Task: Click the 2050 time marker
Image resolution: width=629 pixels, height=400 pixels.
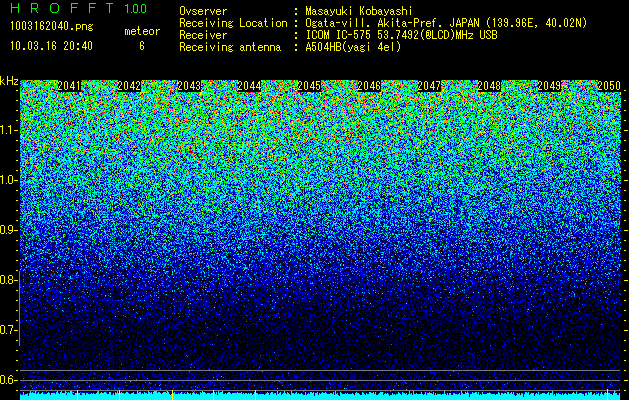Action: tap(609, 86)
